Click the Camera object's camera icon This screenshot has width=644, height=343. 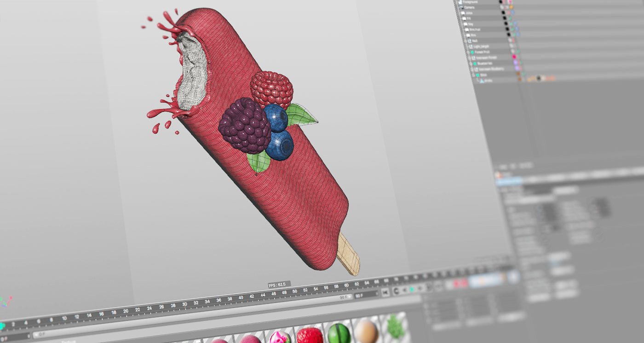pyautogui.click(x=462, y=7)
